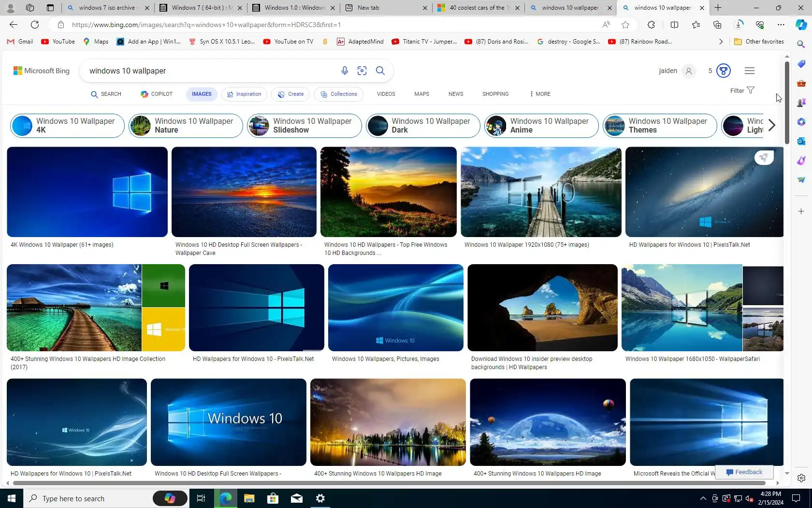Image resolution: width=812 pixels, height=508 pixels.
Task: Open a new browser tab
Action: (x=718, y=8)
